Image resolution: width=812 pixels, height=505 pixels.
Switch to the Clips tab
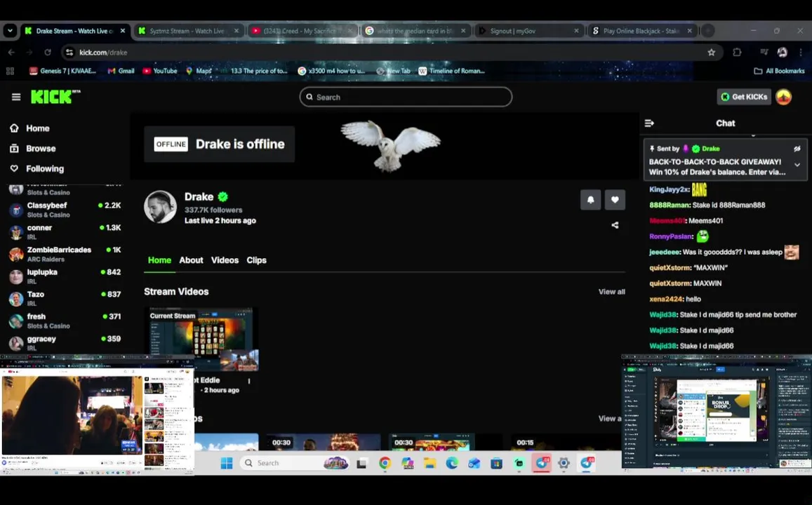256,260
